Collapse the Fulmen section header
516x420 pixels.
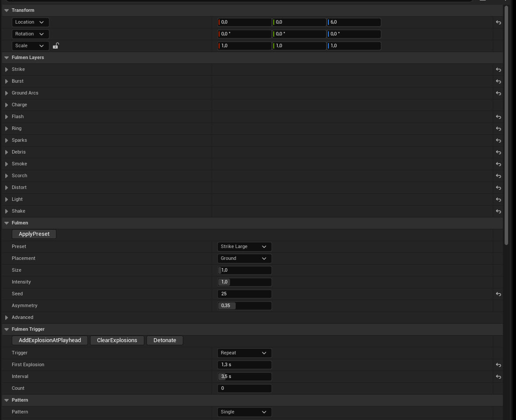tap(7, 223)
